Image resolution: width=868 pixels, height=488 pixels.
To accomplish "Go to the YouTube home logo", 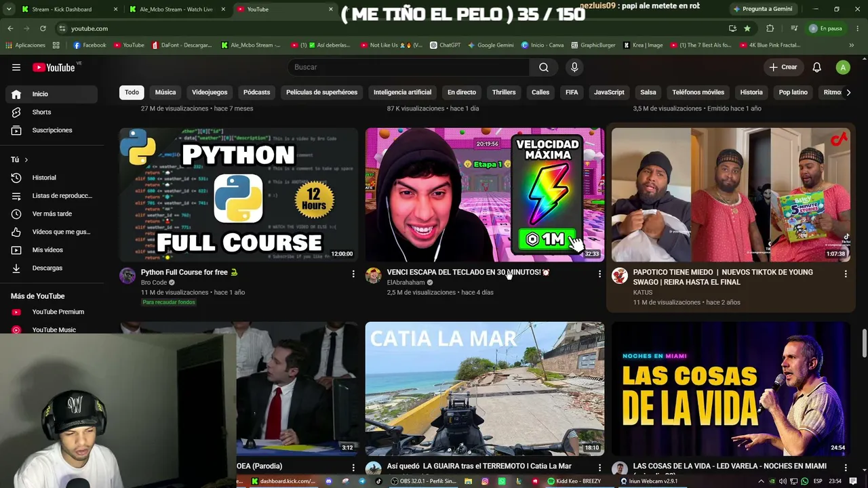I will point(54,67).
